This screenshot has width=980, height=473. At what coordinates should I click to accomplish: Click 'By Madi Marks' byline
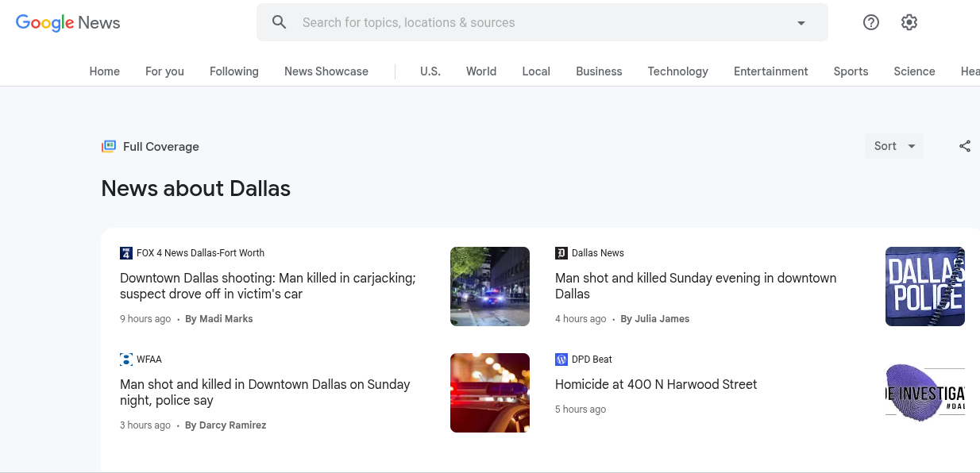[219, 319]
